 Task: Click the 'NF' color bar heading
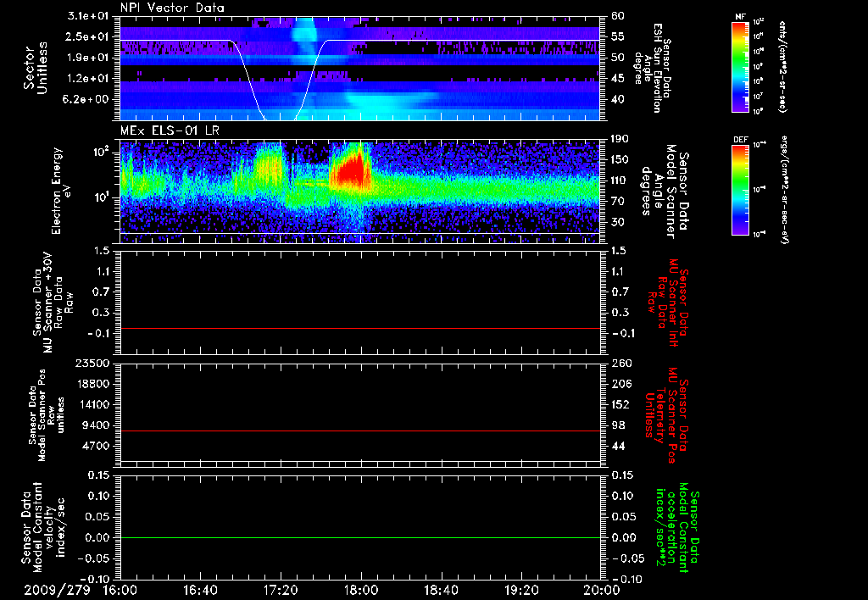point(741,17)
